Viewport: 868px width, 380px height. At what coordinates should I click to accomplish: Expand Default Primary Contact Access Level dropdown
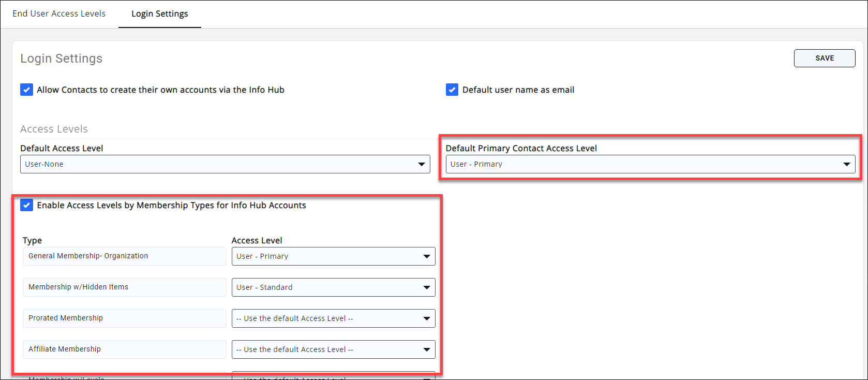650,164
